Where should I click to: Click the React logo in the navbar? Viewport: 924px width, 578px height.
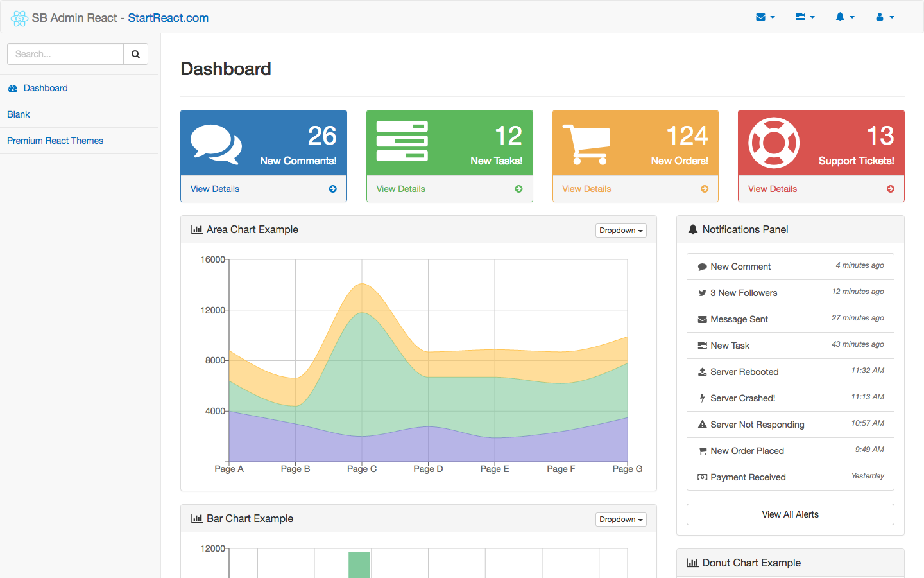[x=19, y=18]
